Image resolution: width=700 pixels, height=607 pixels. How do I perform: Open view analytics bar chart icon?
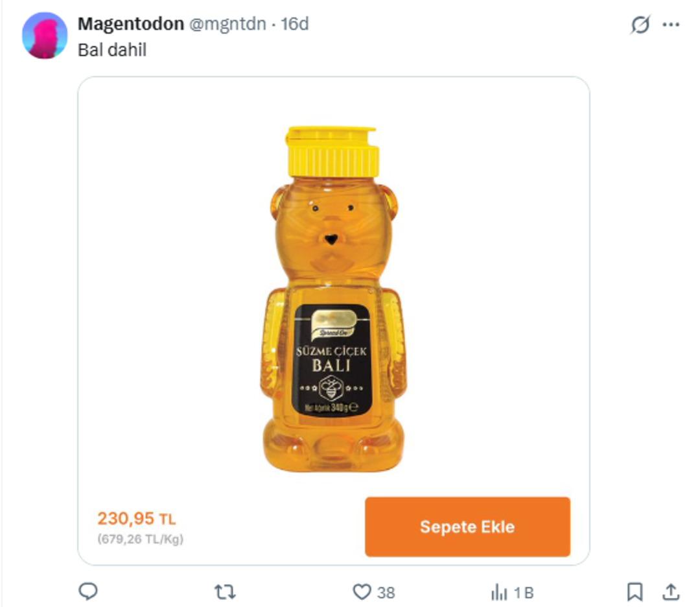click(499, 591)
